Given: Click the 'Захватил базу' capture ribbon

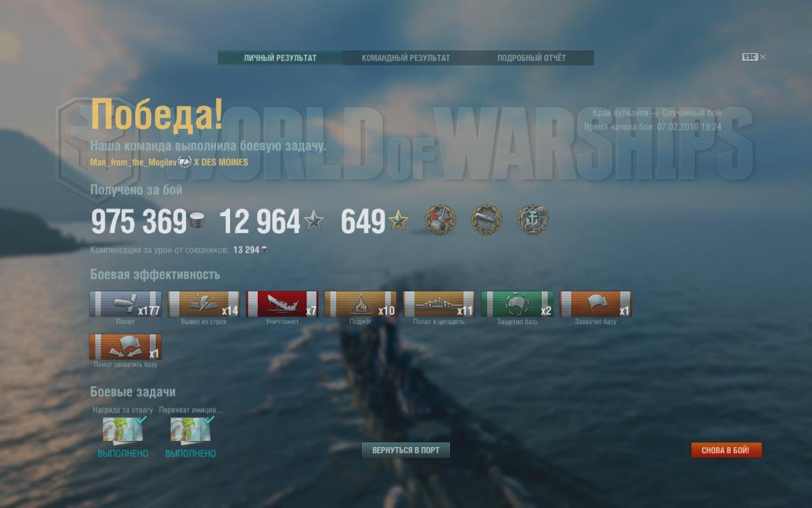Looking at the screenshot, I should (x=596, y=304).
